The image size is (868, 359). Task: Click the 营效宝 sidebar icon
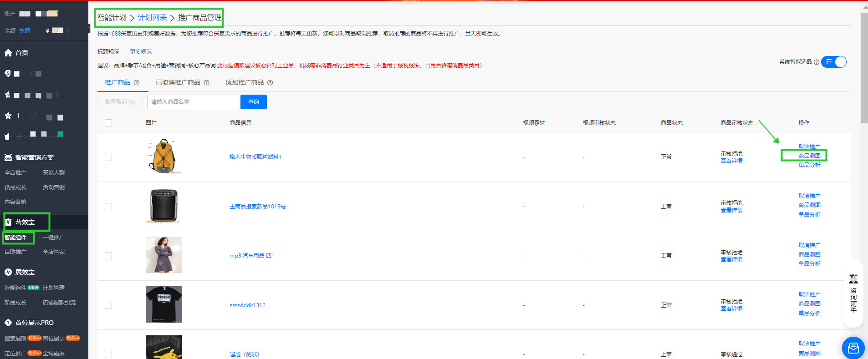8,222
